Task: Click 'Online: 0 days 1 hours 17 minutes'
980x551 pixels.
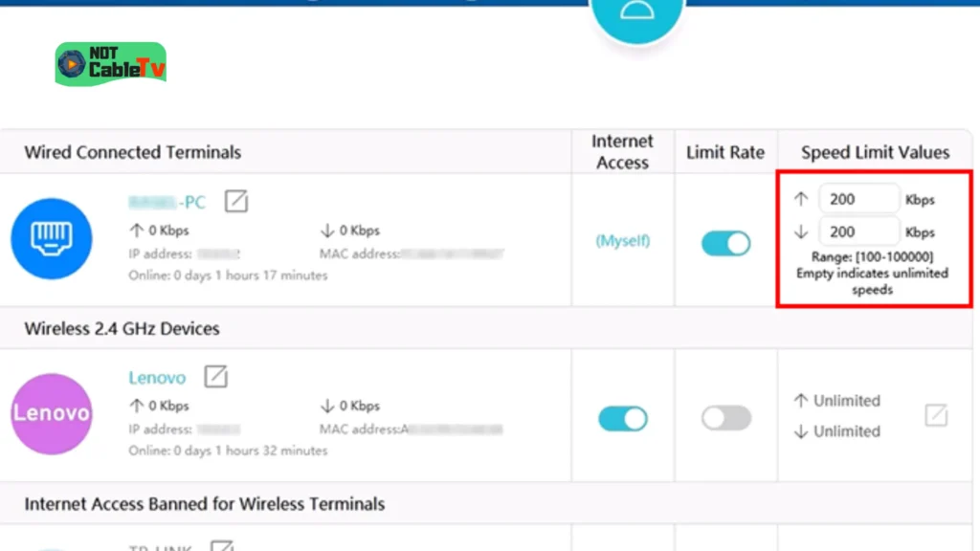Action: point(228,275)
